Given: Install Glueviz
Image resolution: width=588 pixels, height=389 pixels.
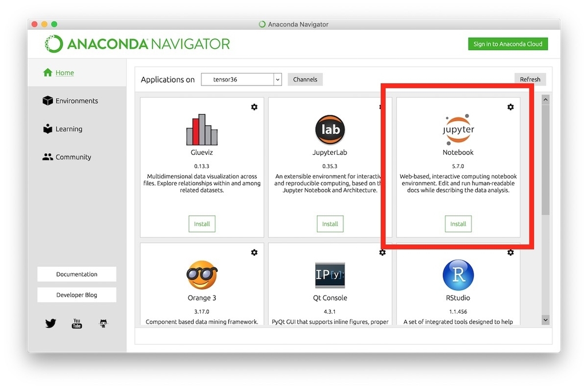Looking at the screenshot, I should pyautogui.click(x=202, y=224).
